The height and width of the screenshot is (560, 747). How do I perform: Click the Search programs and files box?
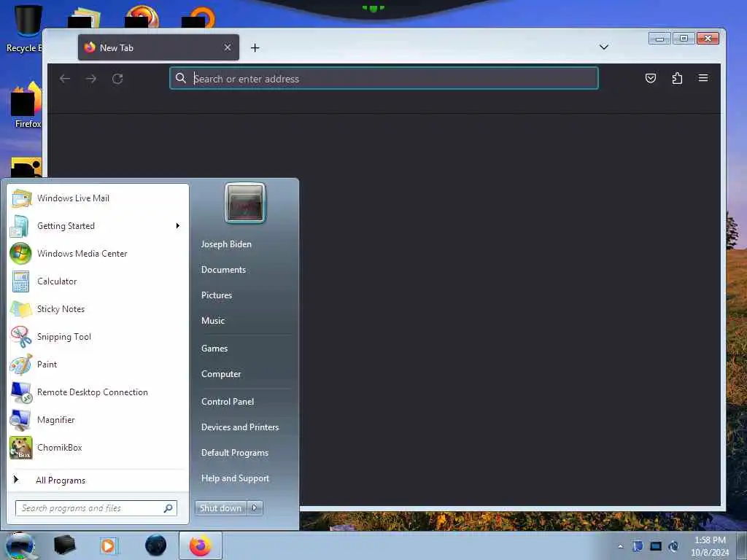(x=96, y=508)
